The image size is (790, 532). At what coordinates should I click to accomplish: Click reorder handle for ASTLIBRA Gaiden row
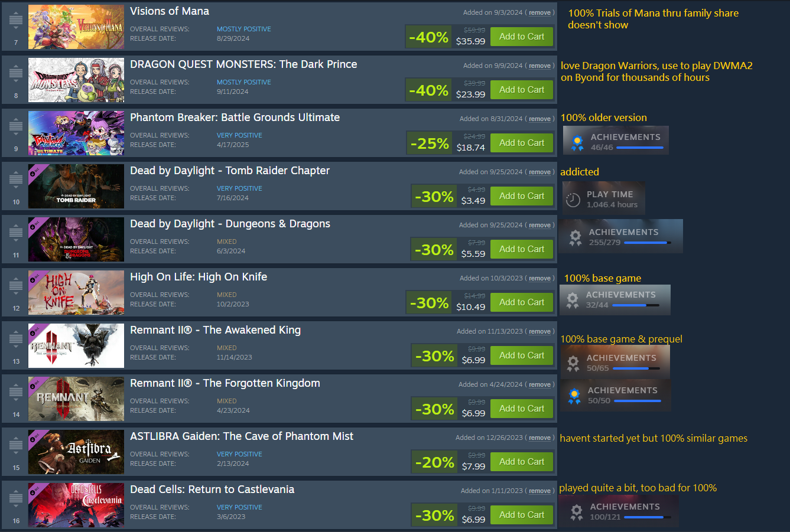click(16, 445)
